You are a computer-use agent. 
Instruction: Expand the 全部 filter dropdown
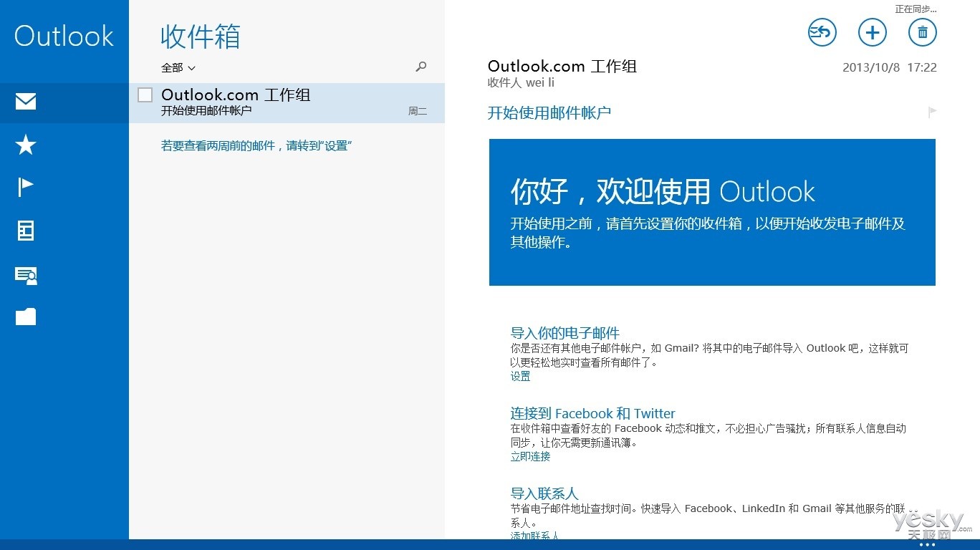(178, 67)
